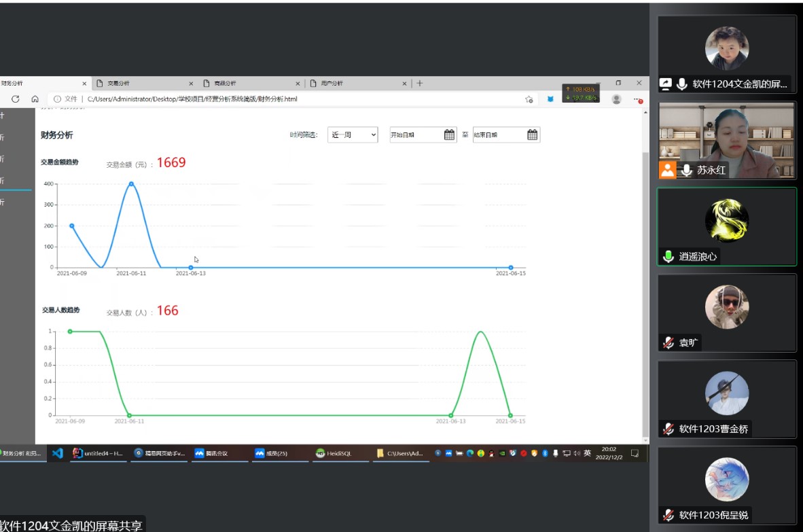The height and width of the screenshot is (532, 803).
Task: Toggle 逍遥浪心's microphone icon
Action: point(668,256)
